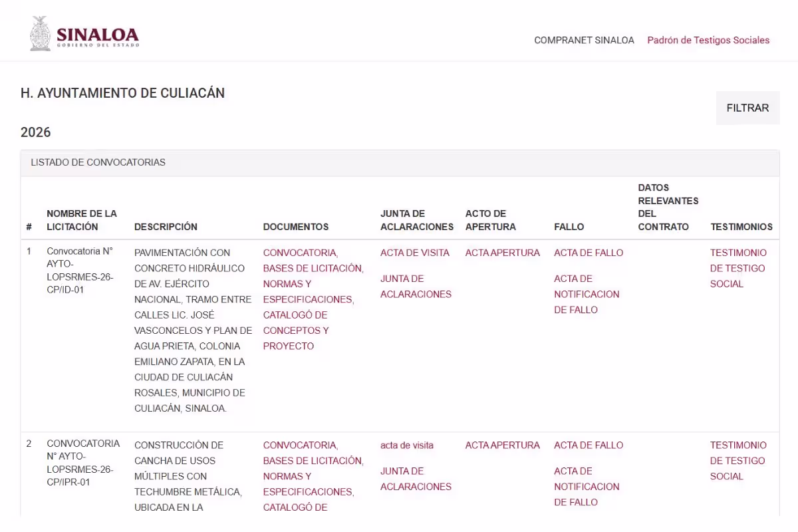Click the 'DOCUMENTOS' column header
798x532 pixels.
pyautogui.click(x=296, y=227)
